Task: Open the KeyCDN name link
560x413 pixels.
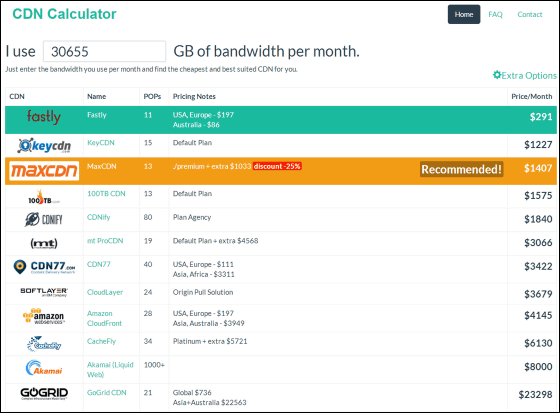Action: (101, 143)
